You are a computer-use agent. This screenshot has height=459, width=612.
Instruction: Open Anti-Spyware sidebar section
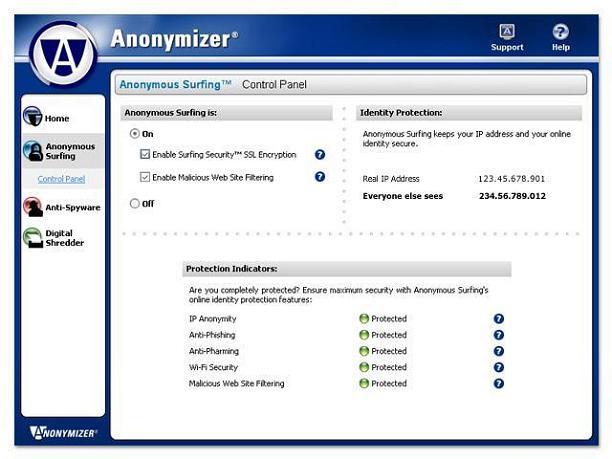[73, 207]
